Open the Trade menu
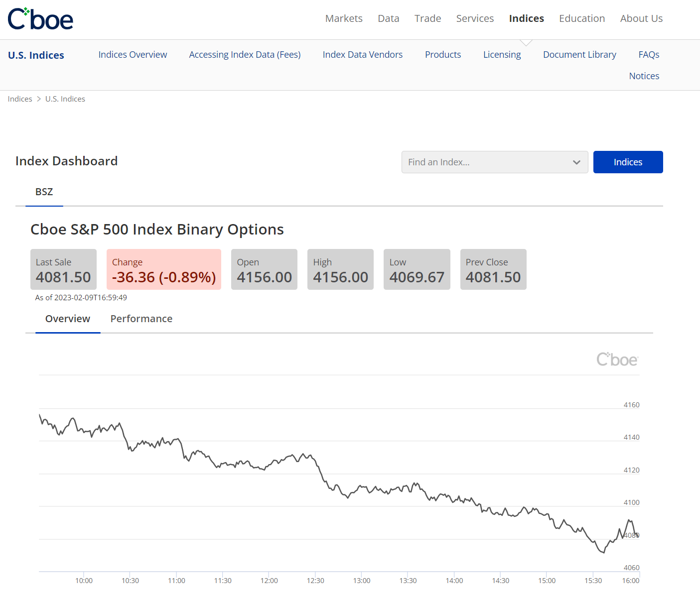700x598 pixels. [x=428, y=18]
